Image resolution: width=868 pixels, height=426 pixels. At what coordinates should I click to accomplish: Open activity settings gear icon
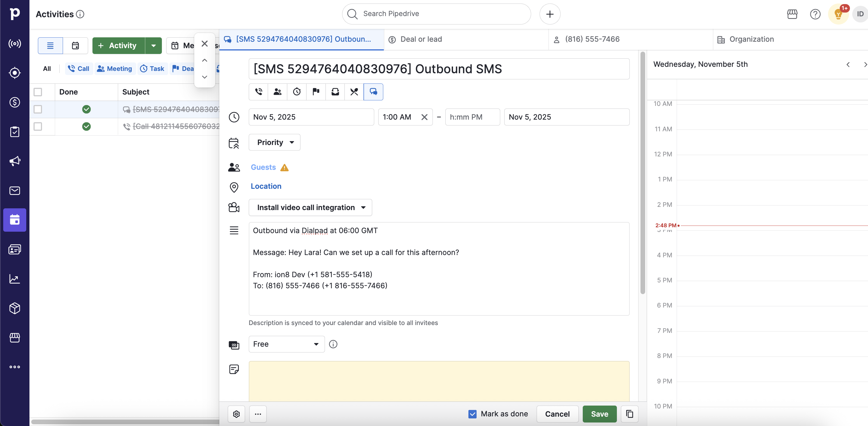[x=236, y=414]
